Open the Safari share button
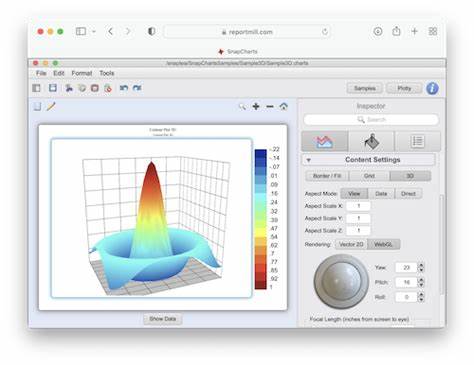This screenshot has height=365, width=474. pos(396,31)
